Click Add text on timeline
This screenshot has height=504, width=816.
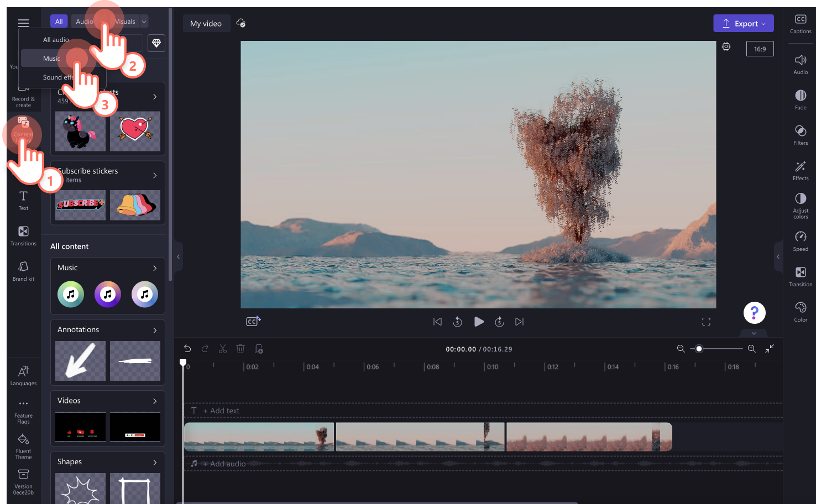pos(221,411)
